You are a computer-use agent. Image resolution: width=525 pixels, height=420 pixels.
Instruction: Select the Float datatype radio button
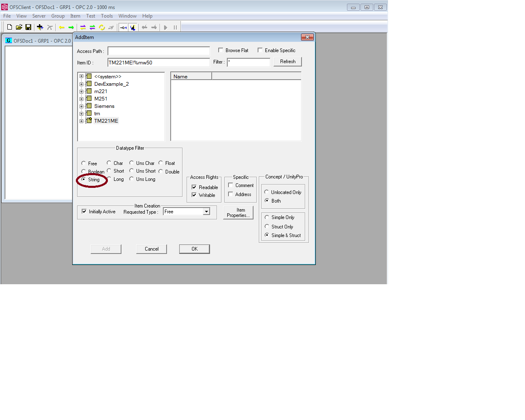tap(161, 163)
